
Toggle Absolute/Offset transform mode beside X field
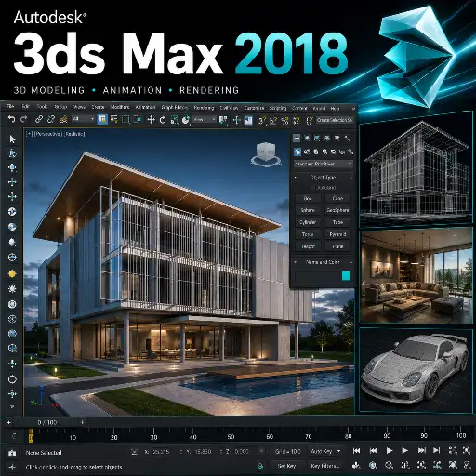[x=134, y=452]
